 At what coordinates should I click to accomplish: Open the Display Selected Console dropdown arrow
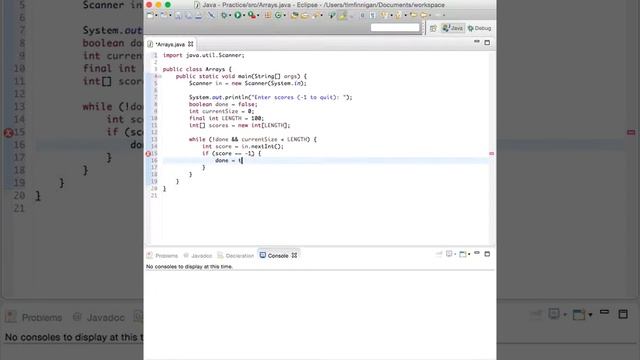[x=455, y=254]
